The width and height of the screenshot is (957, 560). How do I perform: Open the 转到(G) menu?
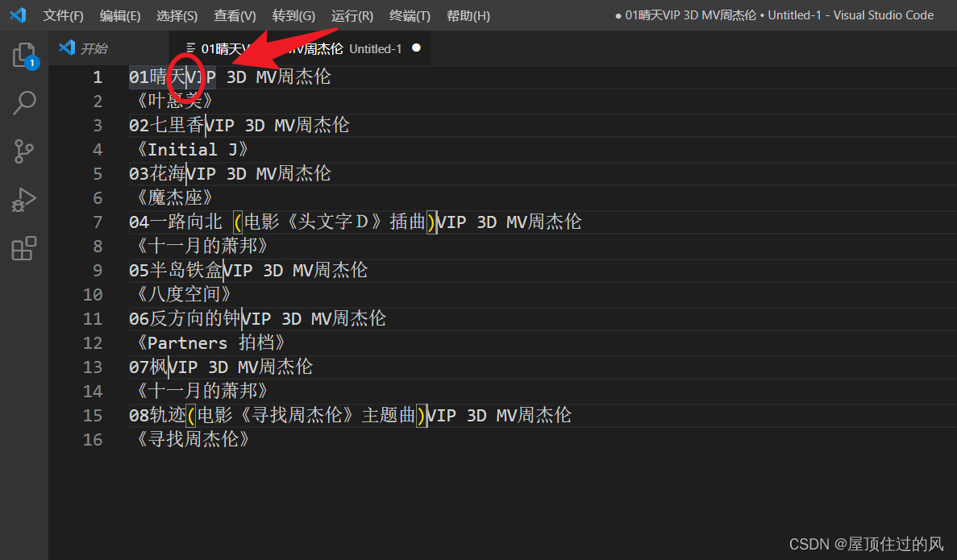tap(293, 16)
